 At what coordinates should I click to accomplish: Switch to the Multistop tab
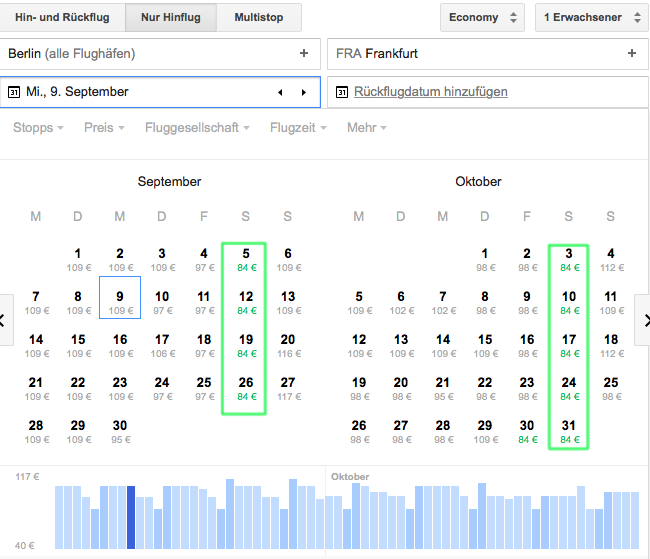point(259,17)
